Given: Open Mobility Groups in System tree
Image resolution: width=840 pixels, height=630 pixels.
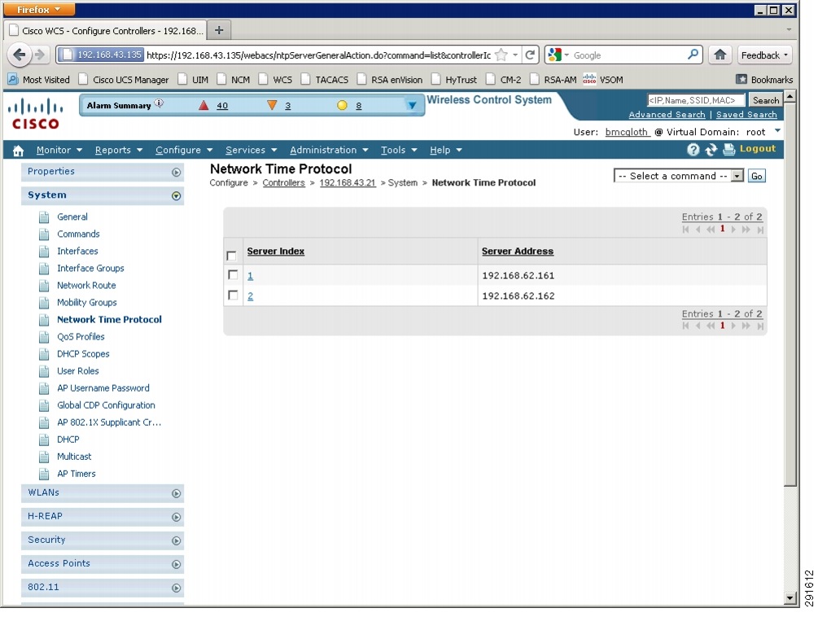Looking at the screenshot, I should [x=87, y=303].
